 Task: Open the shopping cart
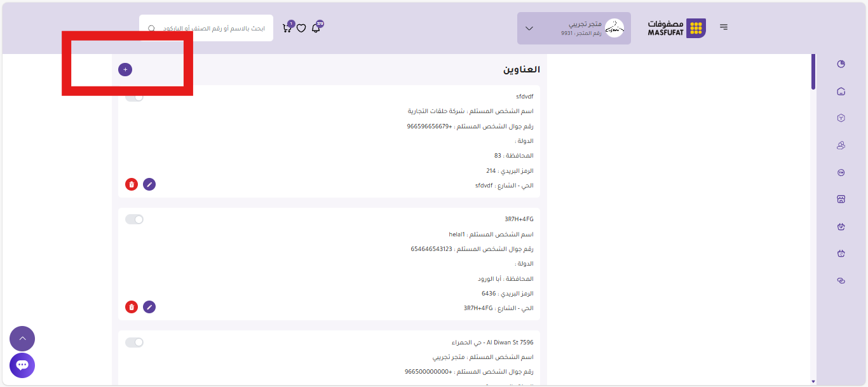[287, 28]
